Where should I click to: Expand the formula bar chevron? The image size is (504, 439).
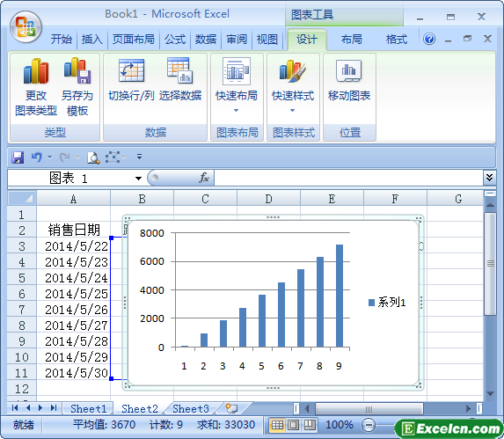(489, 178)
